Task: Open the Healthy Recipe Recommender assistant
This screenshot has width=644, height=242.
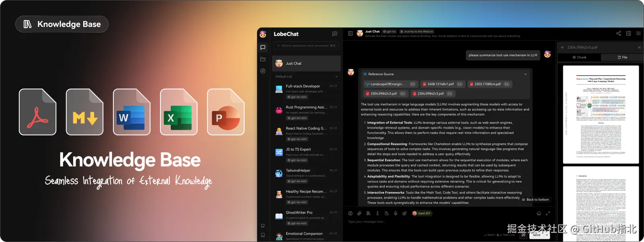Action: [x=306, y=197]
